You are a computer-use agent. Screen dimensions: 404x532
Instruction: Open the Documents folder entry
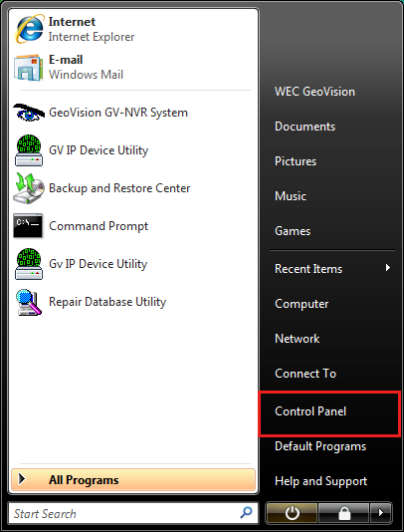tap(305, 127)
